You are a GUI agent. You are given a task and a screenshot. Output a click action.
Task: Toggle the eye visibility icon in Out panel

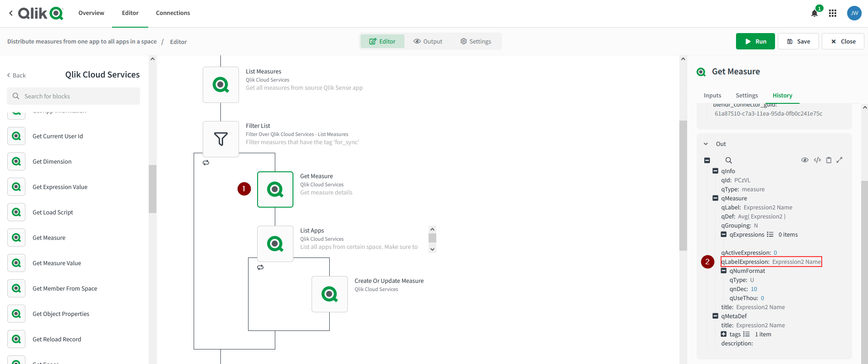[x=805, y=160]
